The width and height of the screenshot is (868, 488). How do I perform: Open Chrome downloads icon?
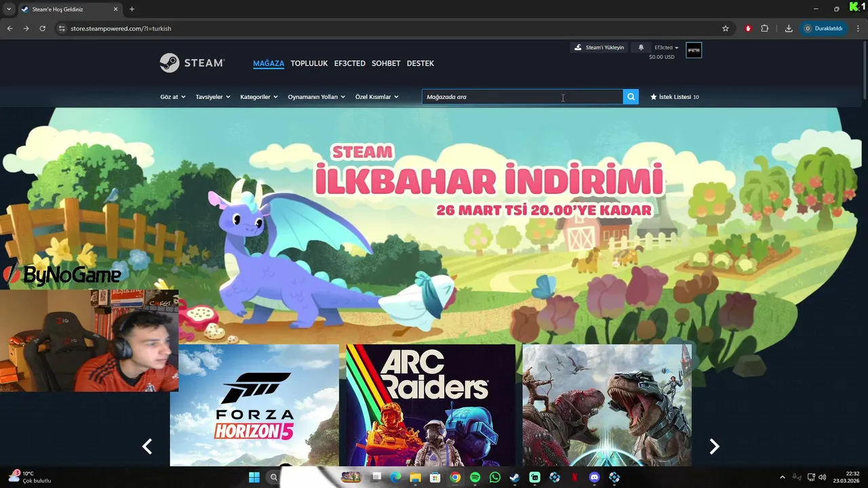(x=789, y=28)
